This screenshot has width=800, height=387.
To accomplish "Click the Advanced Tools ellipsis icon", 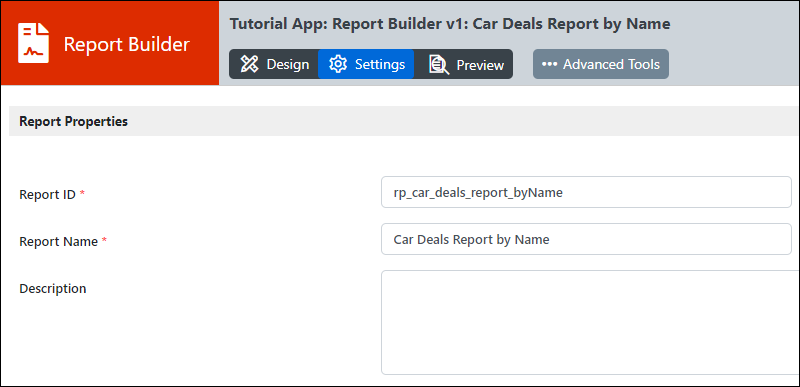I will (549, 64).
